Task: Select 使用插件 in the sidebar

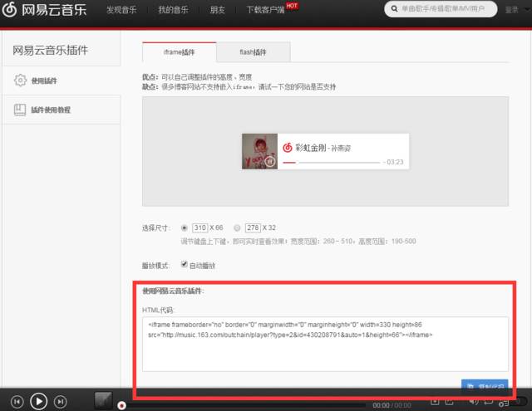Action: 62,81
